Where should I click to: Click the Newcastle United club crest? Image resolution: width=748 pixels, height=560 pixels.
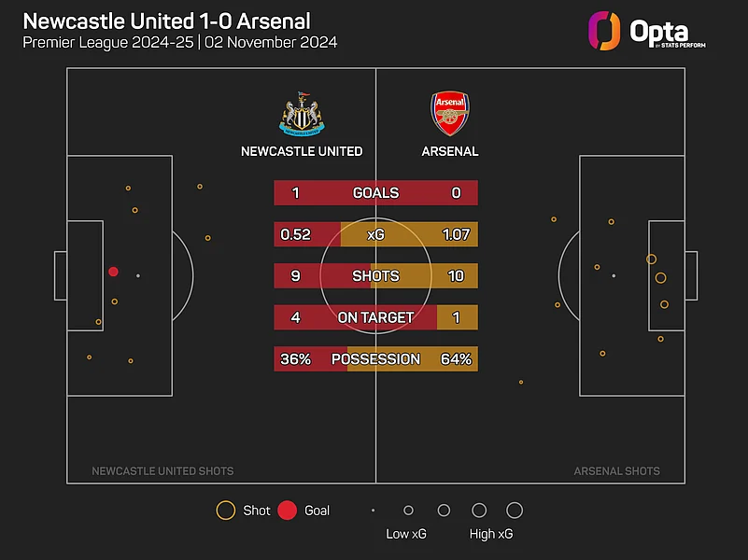click(x=302, y=114)
